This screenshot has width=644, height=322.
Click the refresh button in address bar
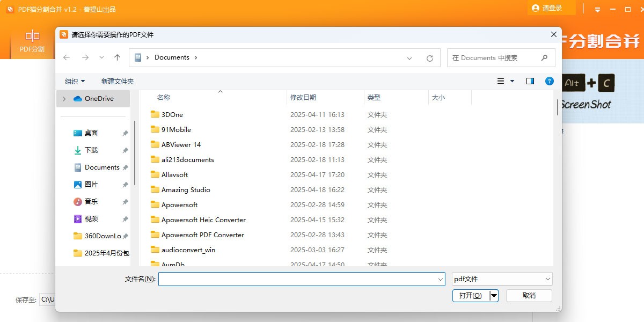(x=429, y=58)
